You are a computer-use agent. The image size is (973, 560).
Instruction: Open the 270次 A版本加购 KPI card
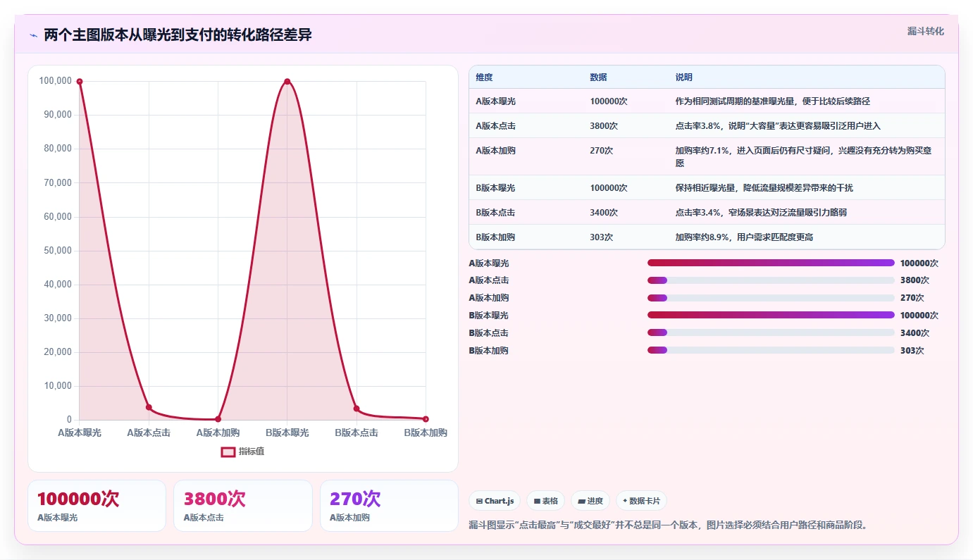(389, 506)
